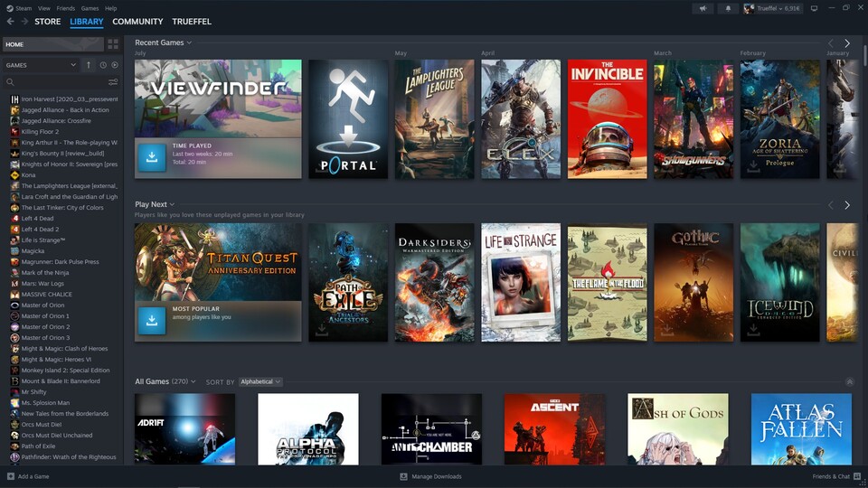The width and height of the screenshot is (868, 488).
Task: Click the Manage Downloads icon
Action: (403, 476)
